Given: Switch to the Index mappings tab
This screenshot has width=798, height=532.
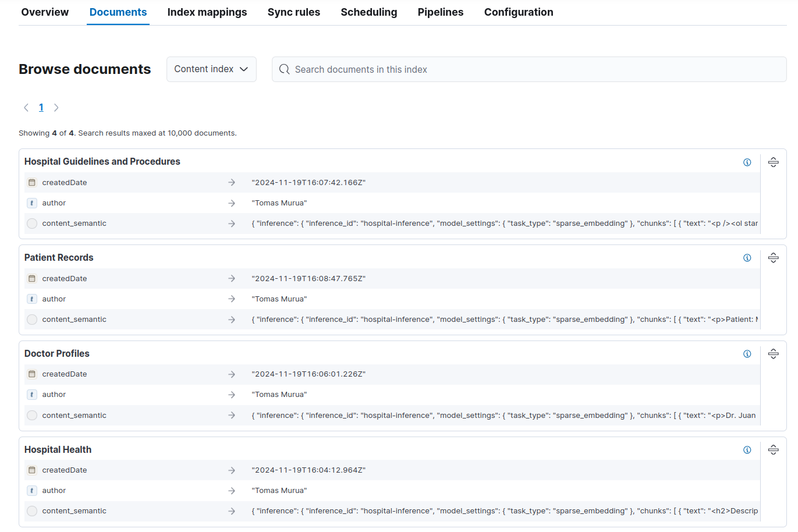Looking at the screenshot, I should (x=207, y=12).
